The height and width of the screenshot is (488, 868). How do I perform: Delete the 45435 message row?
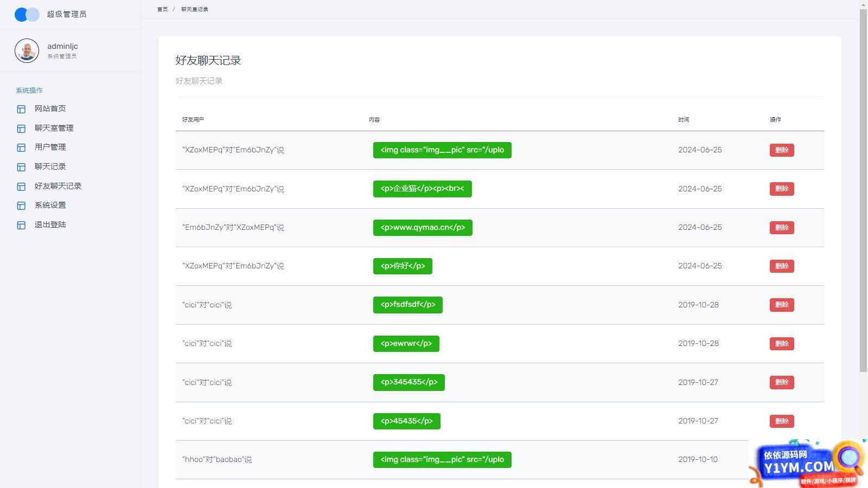(x=782, y=421)
